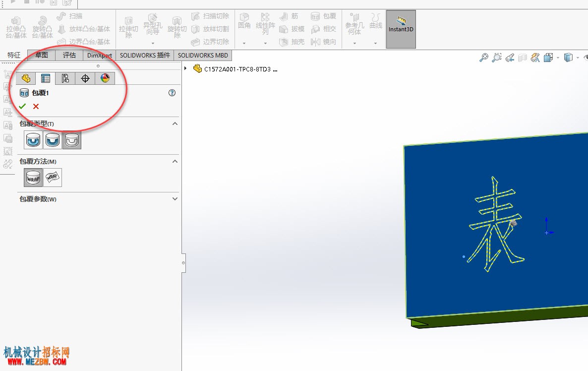The image size is (588, 371).
Task: Open the View Orientation dropdown arrow
Action: (x=558, y=58)
